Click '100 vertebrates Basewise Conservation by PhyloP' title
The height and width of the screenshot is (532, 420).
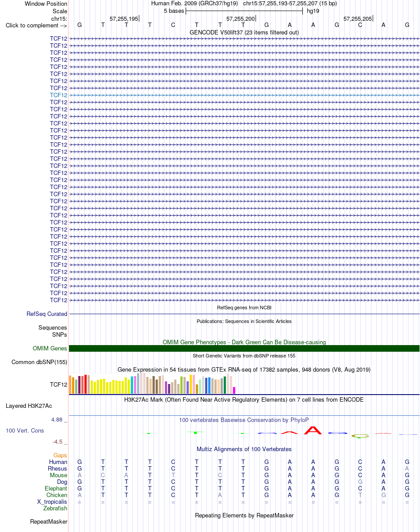tap(244, 420)
